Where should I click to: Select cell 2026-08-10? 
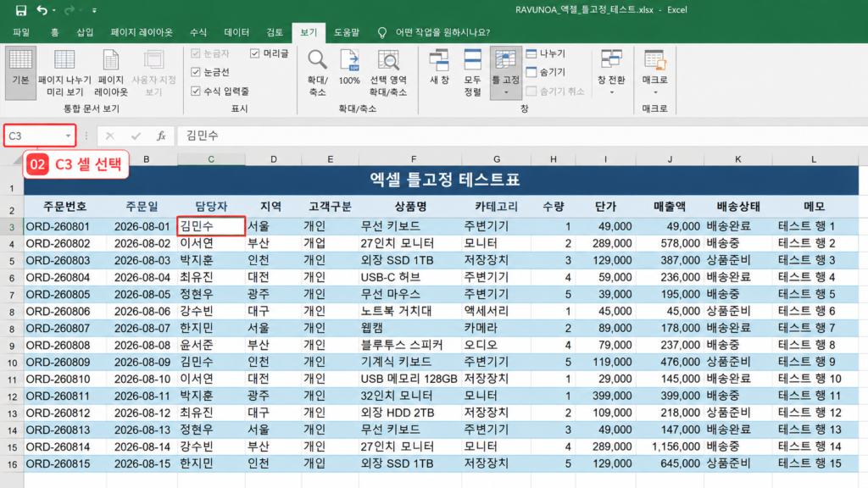(142, 379)
